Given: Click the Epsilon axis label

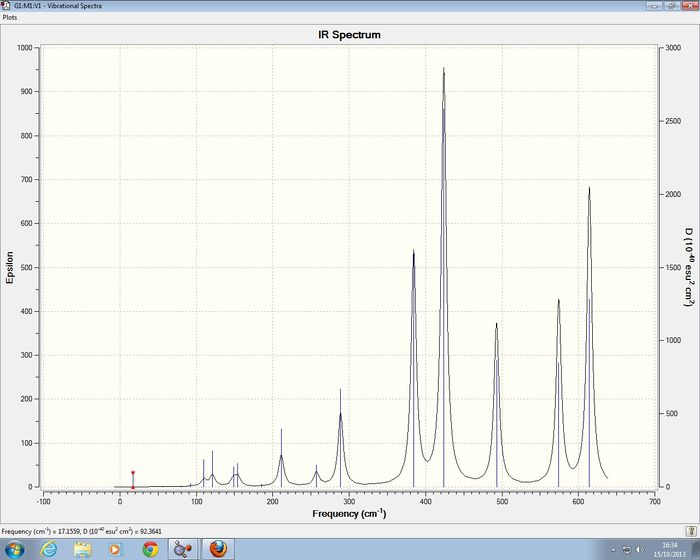Looking at the screenshot, I should 10,267.
